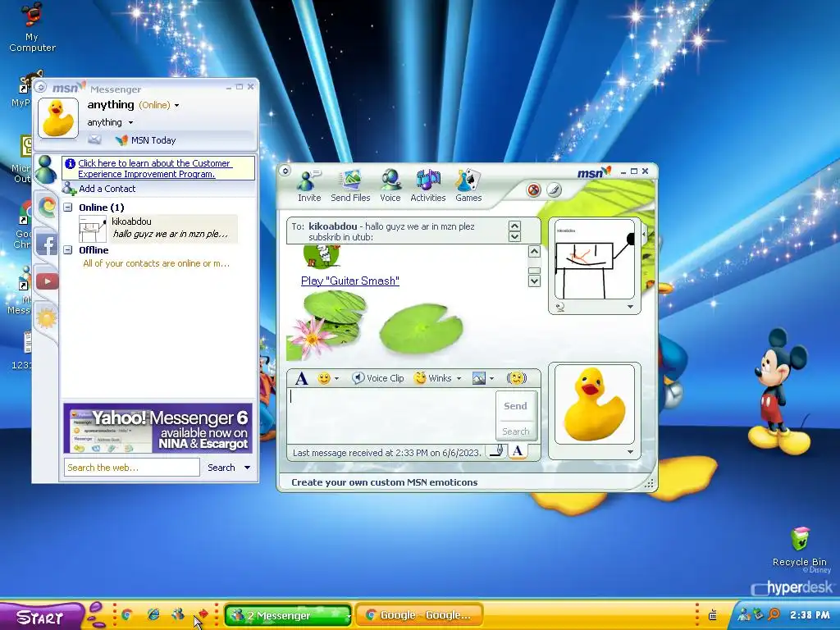The height and width of the screenshot is (630, 840).
Task: Open the emoticon picker dropdown arrow
Action: pos(336,379)
